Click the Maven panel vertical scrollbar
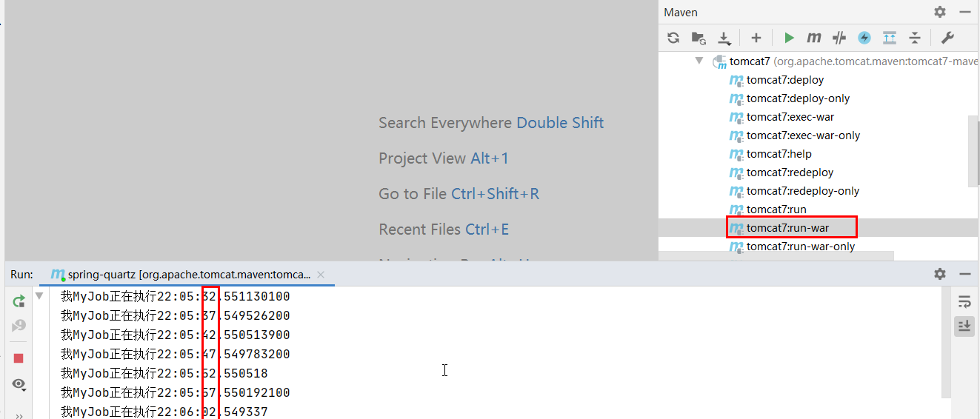Image resolution: width=980 pixels, height=419 pixels. (973, 150)
